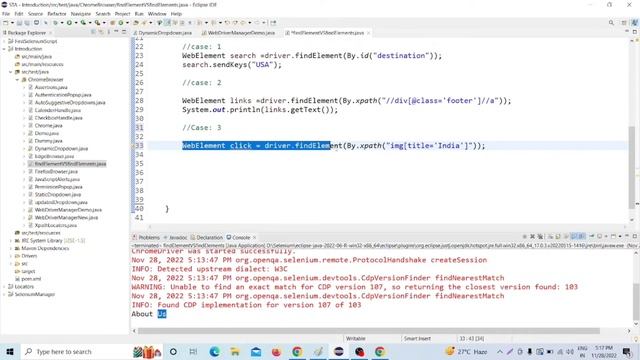Expand the Locators project
640x360 pixels.
(x=4, y=287)
